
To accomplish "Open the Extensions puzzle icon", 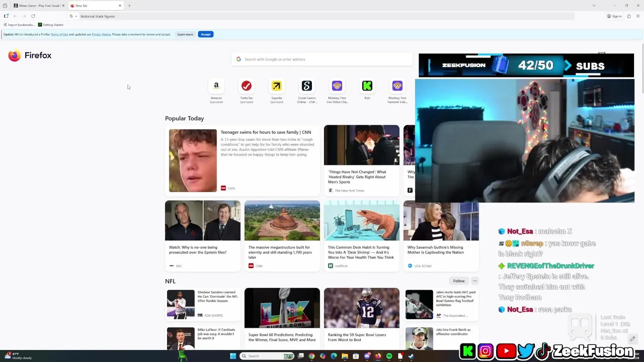I will [x=629, y=16].
